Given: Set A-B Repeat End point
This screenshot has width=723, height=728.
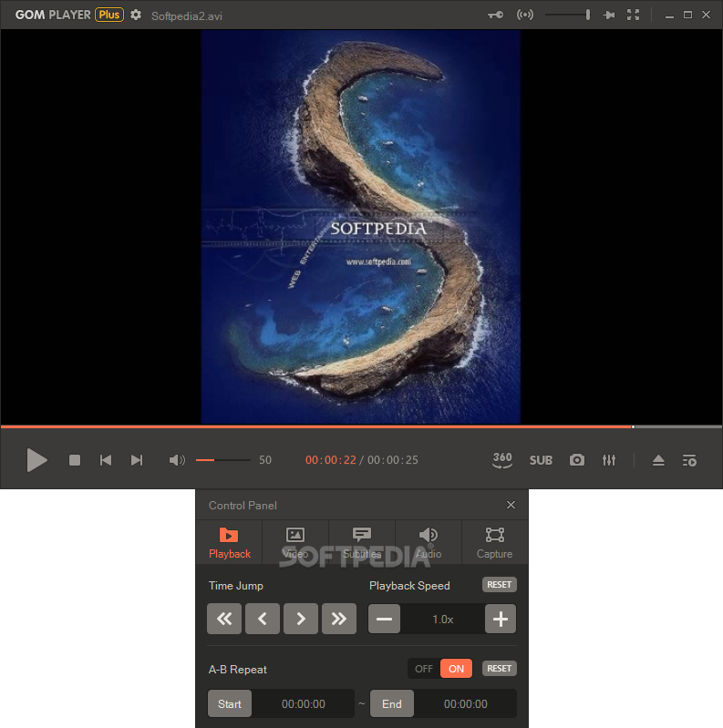Looking at the screenshot, I should [x=392, y=704].
